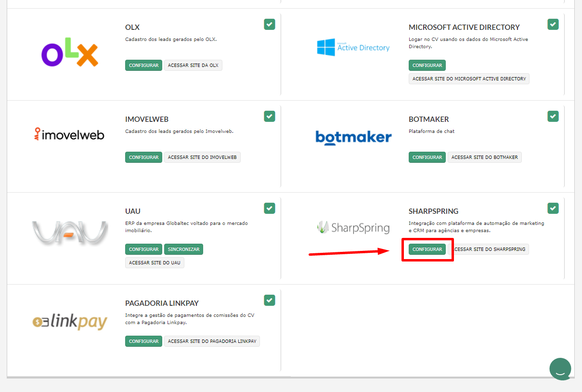Open Acessar Site do Imovelweb
The image size is (582, 392).
[x=202, y=157]
